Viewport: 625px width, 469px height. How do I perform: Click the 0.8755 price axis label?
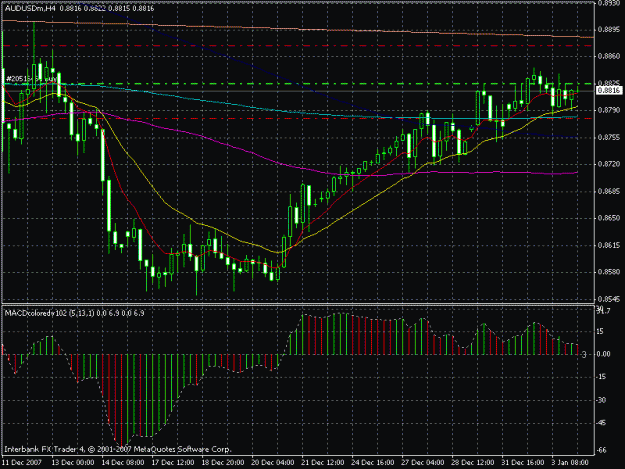pyautogui.click(x=609, y=137)
